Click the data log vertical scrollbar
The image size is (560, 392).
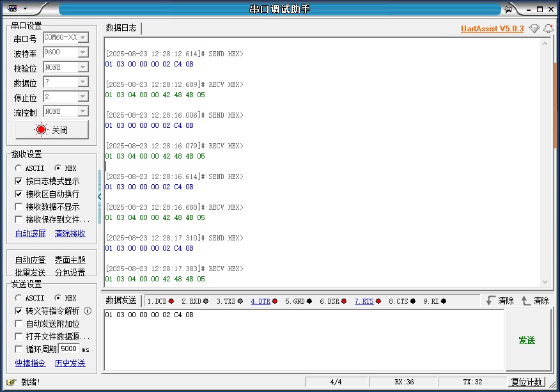[545, 160]
